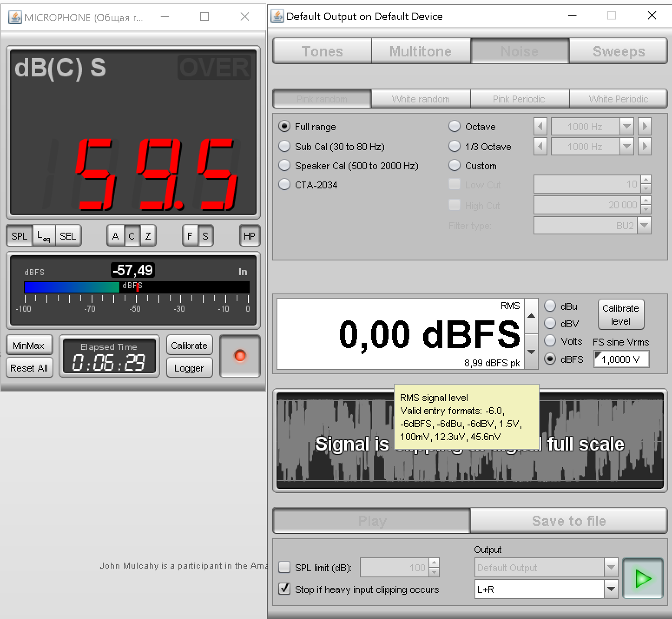Increment the High Cut value spinner
The width and height of the screenshot is (672, 619).
tap(646, 200)
